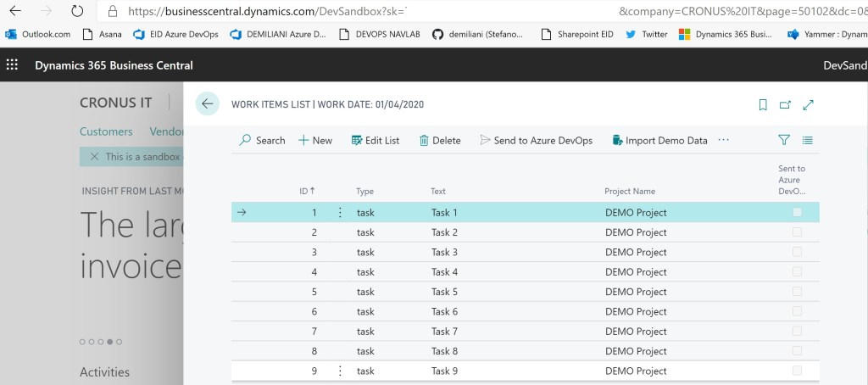Click Send to Azure DevOps action
Screen dimensions: 868x385
click(x=536, y=141)
